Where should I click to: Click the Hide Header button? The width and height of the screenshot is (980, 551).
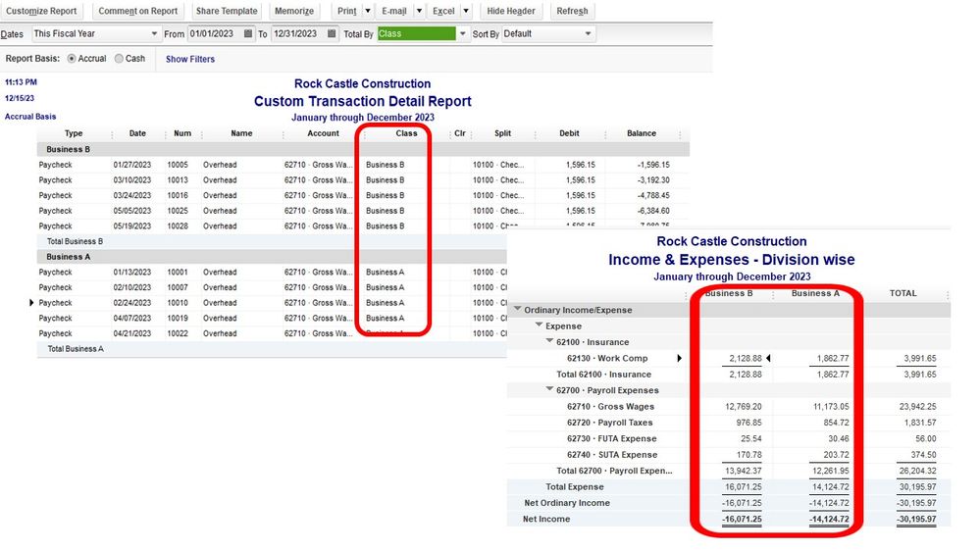(511, 11)
